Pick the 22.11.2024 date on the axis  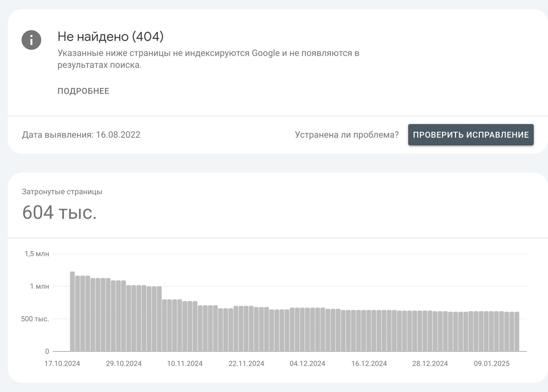[x=246, y=364]
